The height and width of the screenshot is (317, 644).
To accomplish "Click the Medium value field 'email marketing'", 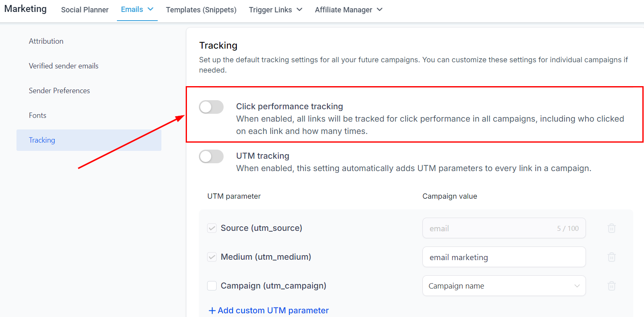I will [504, 257].
